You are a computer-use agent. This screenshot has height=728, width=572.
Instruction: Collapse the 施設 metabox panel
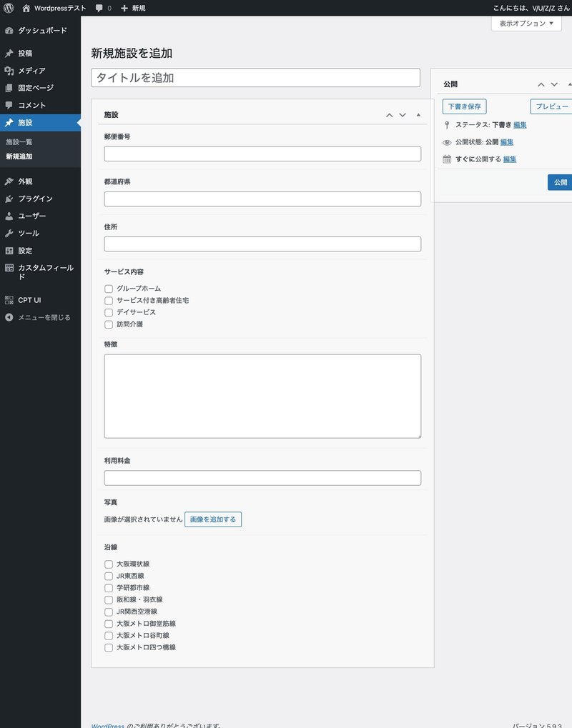pos(418,115)
